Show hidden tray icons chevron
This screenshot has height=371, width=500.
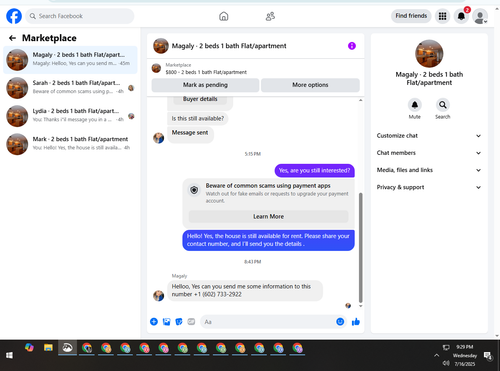pos(436,355)
